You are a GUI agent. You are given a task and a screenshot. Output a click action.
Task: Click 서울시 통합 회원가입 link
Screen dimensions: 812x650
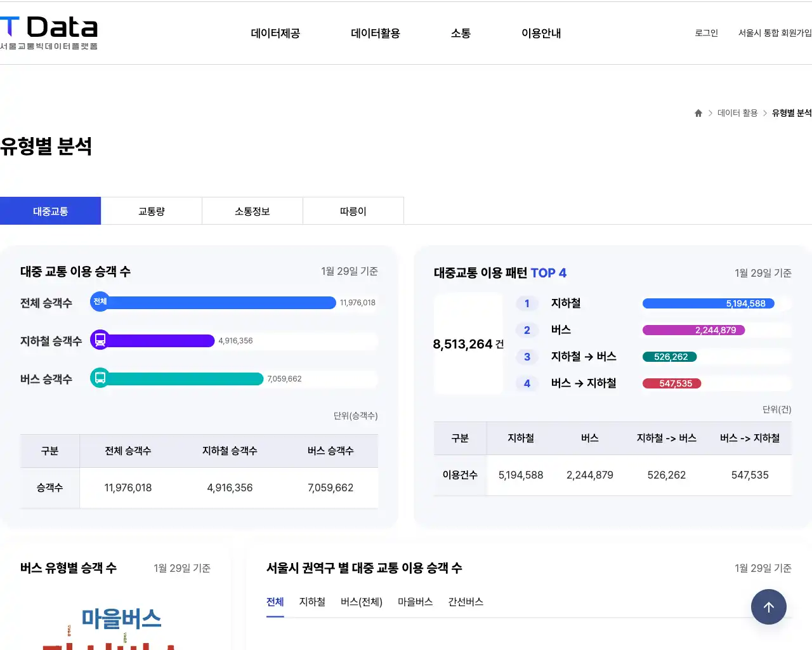pyautogui.click(x=775, y=33)
